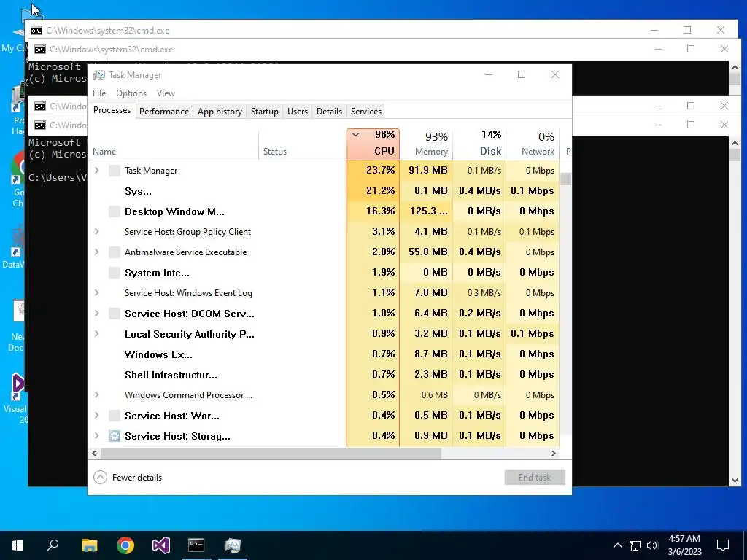This screenshot has width=747, height=560.
Task: Click the horizontal scrollbar right arrow
Action: (x=554, y=454)
